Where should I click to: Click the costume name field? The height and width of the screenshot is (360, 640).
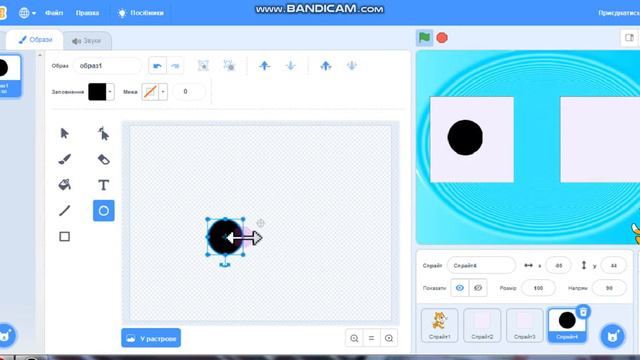pos(107,66)
